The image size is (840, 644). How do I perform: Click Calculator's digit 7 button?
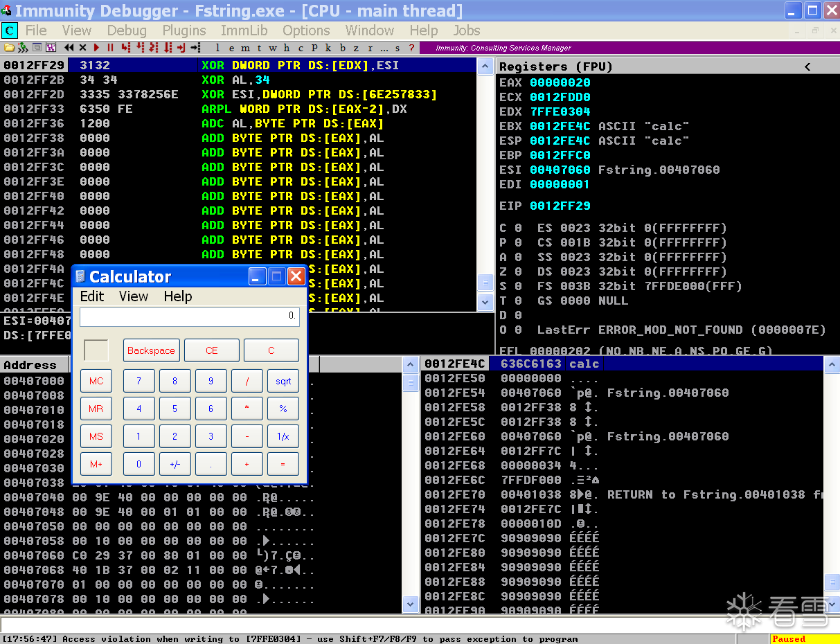[139, 381]
